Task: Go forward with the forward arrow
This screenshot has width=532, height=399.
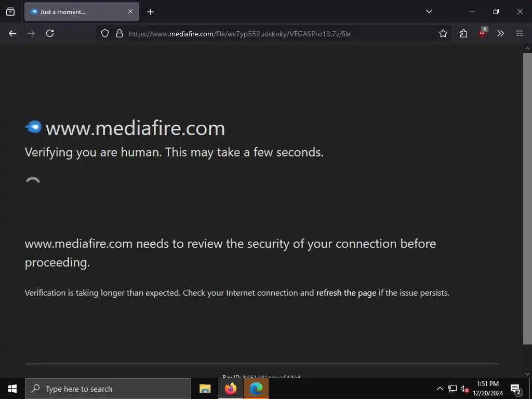Action: (31, 33)
